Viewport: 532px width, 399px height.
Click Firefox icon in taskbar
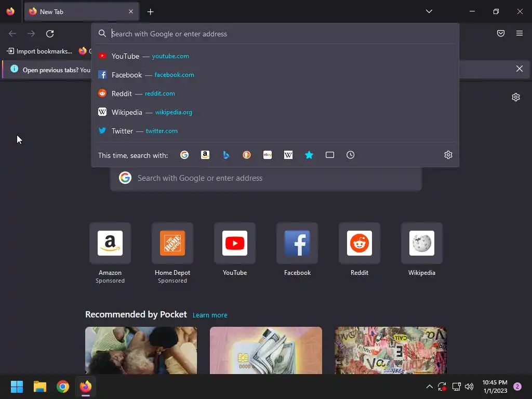[x=86, y=387]
